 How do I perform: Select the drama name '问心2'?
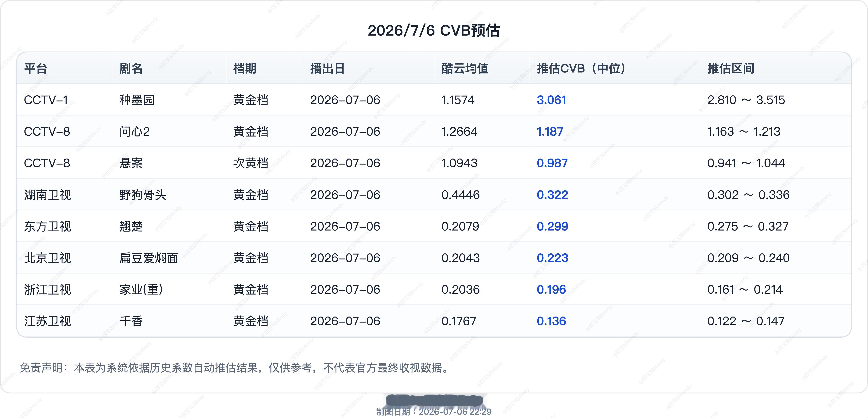point(134,132)
